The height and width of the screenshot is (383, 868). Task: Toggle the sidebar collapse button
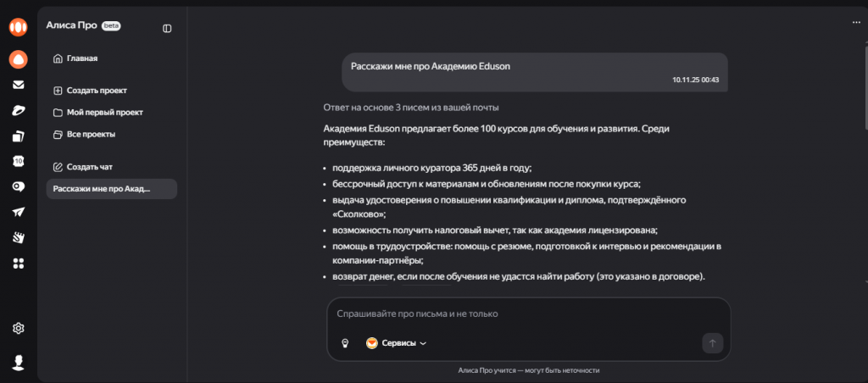[167, 28]
